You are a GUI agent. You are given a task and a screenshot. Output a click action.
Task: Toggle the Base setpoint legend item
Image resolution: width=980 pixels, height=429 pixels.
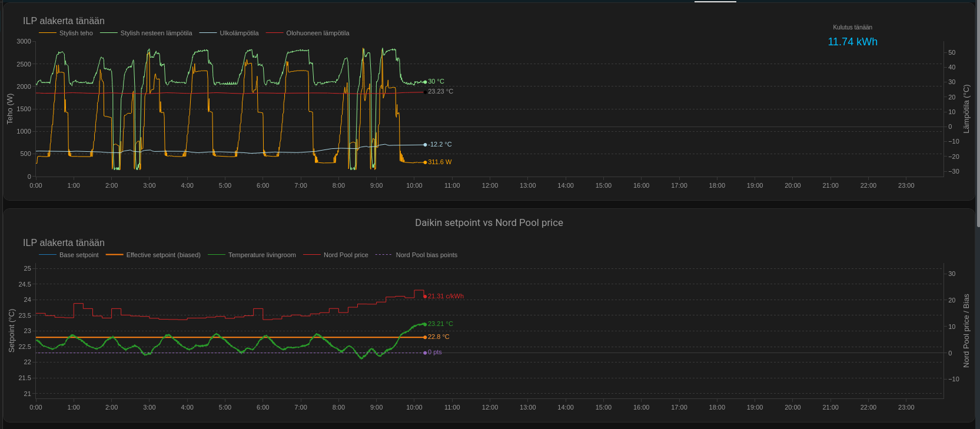78,255
